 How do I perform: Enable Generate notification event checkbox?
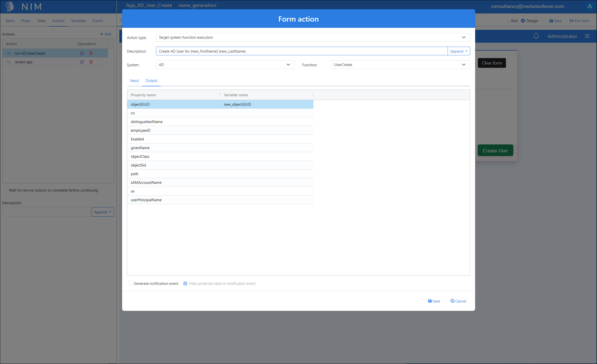tap(130, 284)
